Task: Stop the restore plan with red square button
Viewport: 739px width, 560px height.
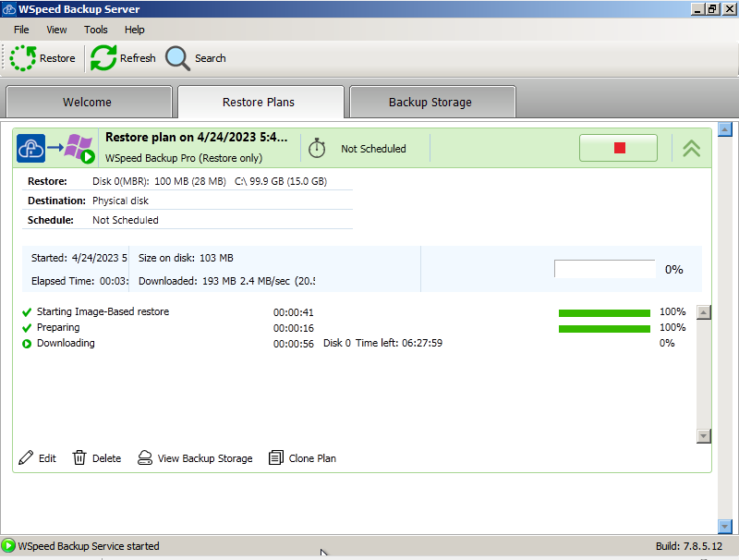Action: (618, 148)
